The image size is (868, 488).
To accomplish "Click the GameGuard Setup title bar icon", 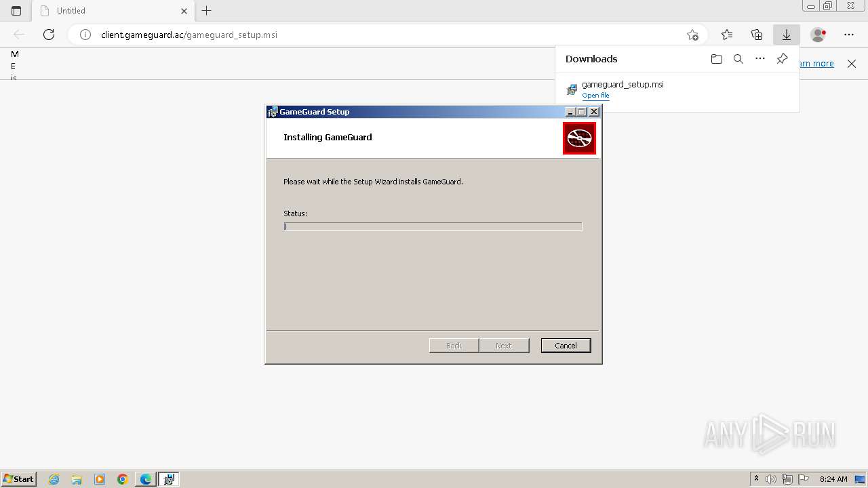I will point(273,112).
